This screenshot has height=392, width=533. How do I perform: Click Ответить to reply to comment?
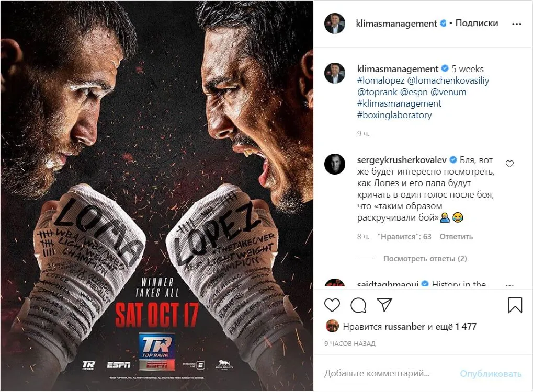coord(456,237)
